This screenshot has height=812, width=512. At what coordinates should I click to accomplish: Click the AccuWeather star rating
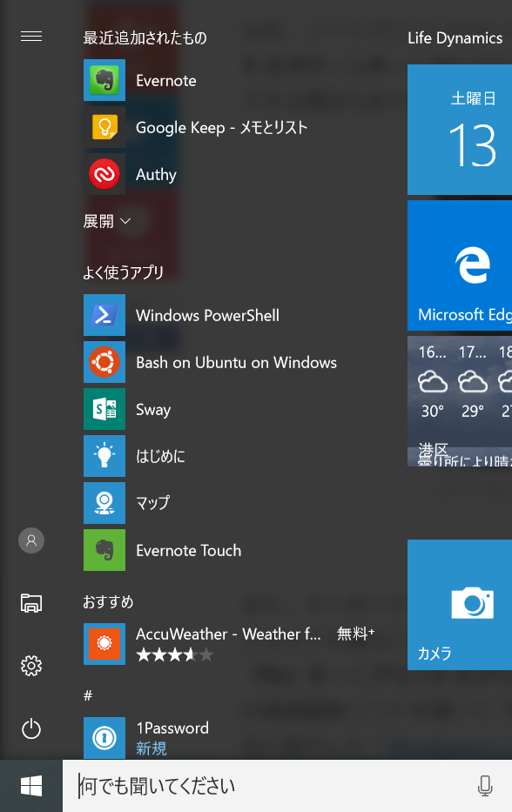coord(175,655)
